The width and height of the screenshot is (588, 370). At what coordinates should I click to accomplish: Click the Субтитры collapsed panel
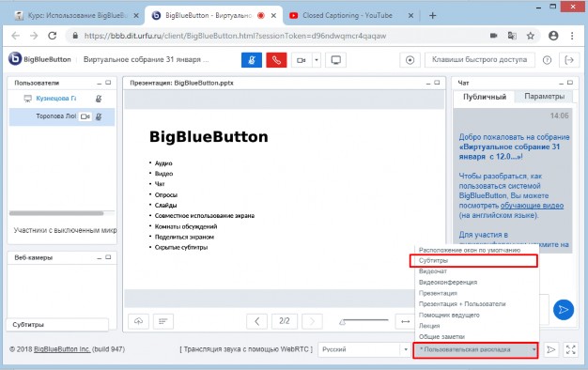pos(57,325)
